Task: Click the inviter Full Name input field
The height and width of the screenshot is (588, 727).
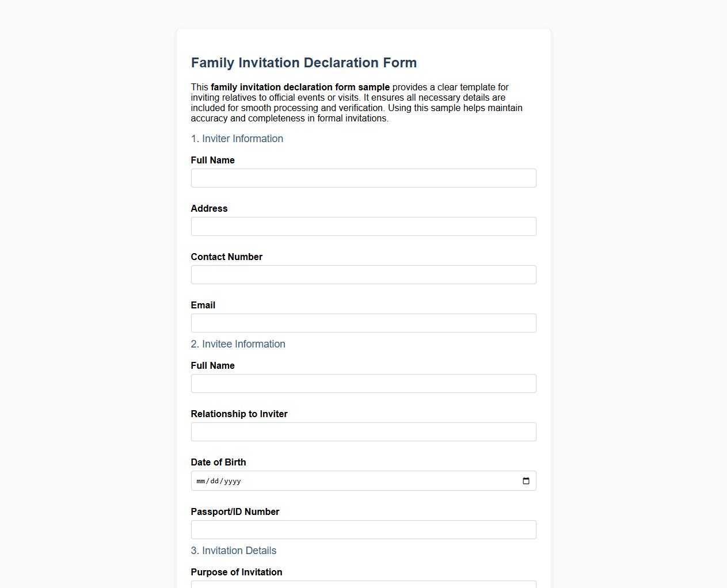Action: [x=363, y=178]
